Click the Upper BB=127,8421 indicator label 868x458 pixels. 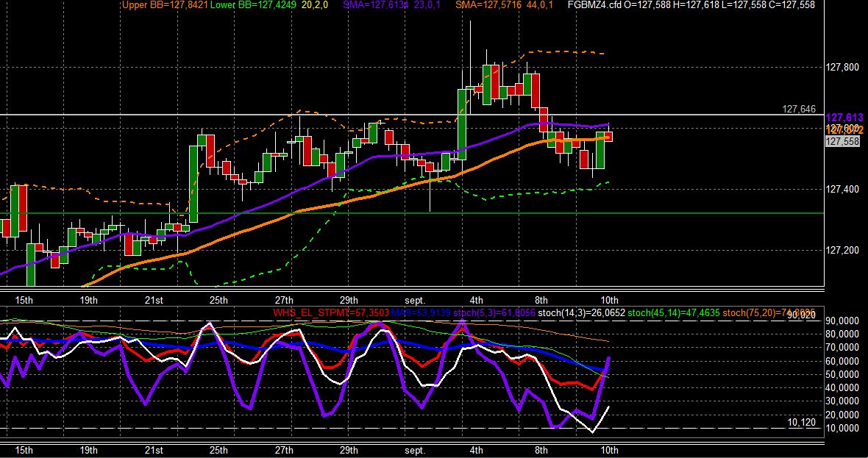(x=165, y=5)
